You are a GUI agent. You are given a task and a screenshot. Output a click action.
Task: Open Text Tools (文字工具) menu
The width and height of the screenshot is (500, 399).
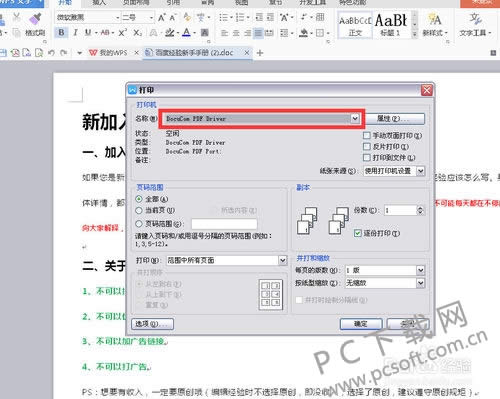coord(475,24)
